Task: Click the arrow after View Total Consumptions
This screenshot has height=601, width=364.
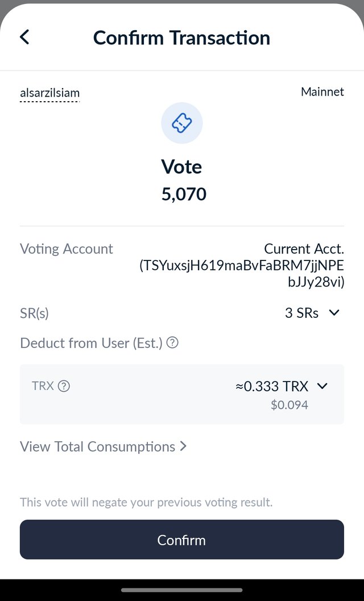Action: coord(183,446)
